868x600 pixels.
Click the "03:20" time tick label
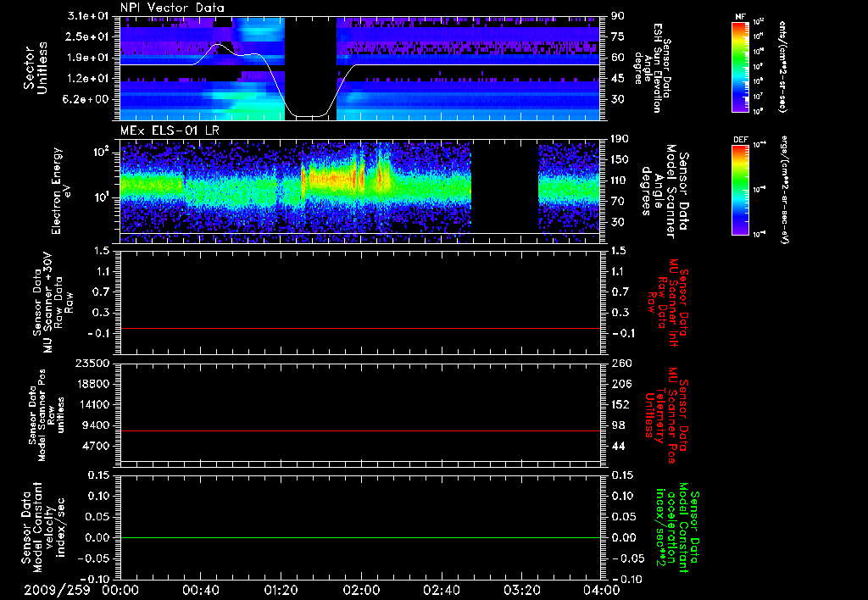(x=521, y=591)
